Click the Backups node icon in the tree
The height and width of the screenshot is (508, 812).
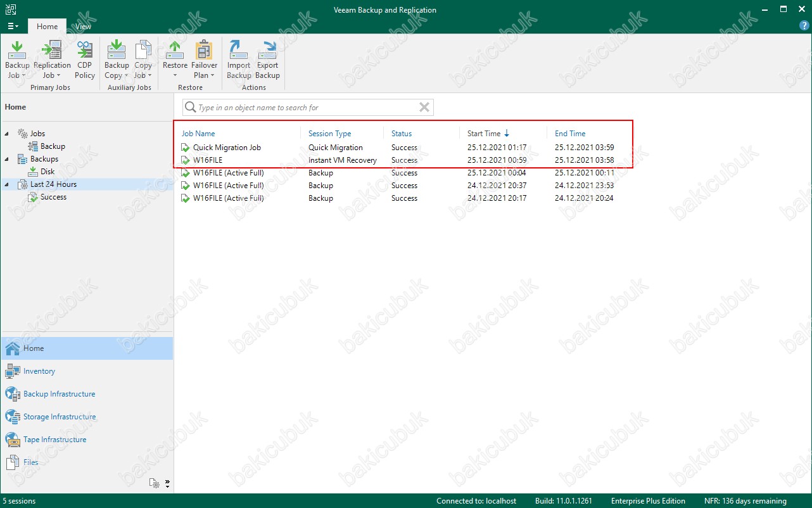23,159
